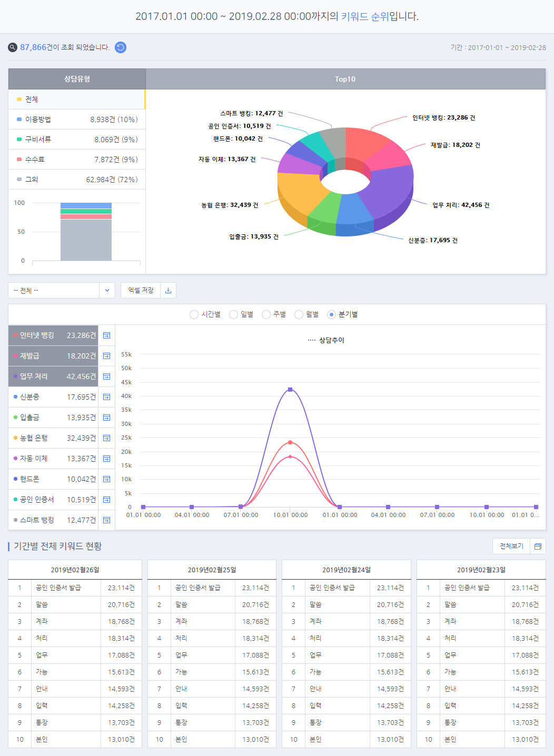
Task: Select the 시간별 radio option
Action: [194, 314]
